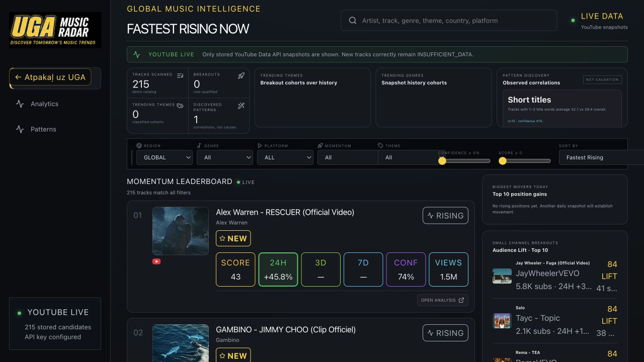Click the green dot in YouTube Live sidebar card
The width and height of the screenshot is (644, 362).
point(20,313)
